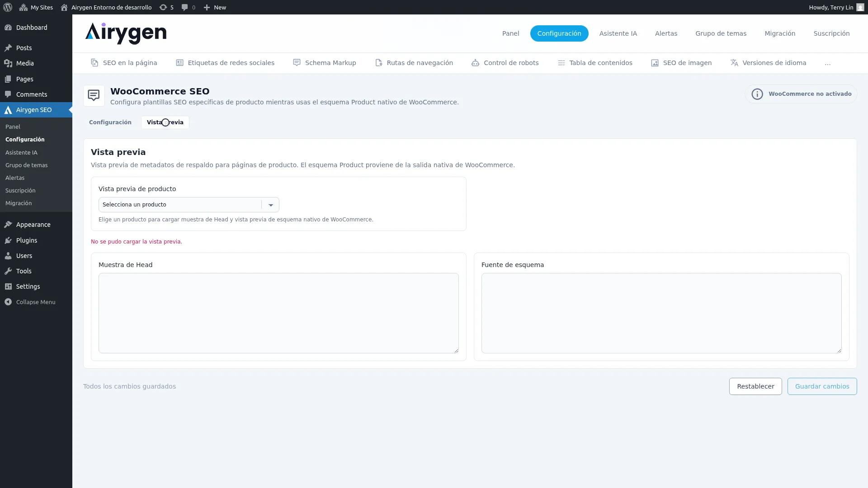Select Alertas in sidebar submenu
Viewport: 868px width, 488px height.
pyautogui.click(x=15, y=178)
